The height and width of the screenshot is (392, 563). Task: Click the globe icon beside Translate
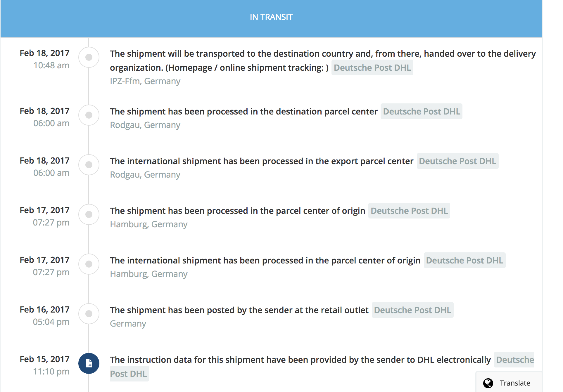coord(488,383)
